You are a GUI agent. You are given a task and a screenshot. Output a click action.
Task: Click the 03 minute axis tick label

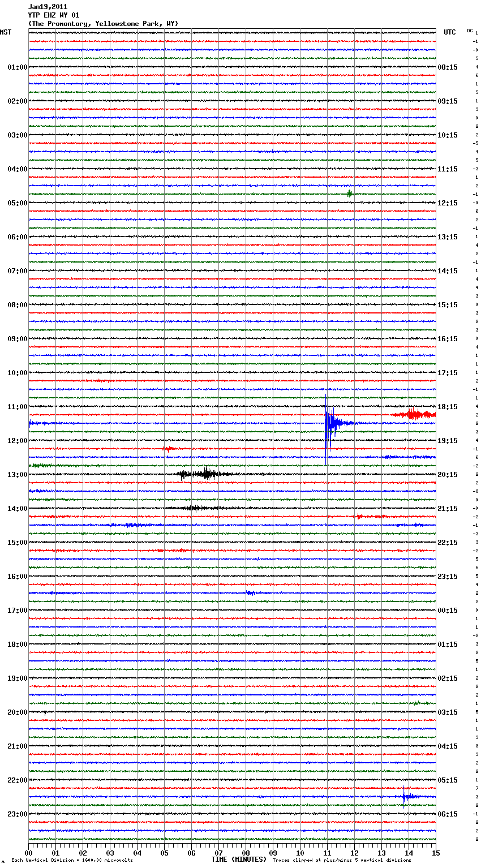110,853
